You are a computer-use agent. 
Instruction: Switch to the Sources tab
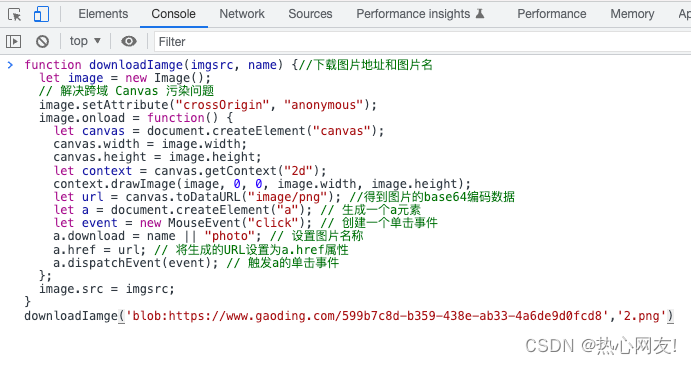tap(310, 14)
